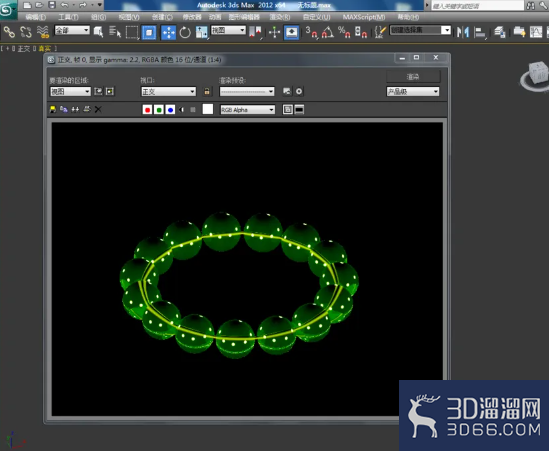
Task: Click the Open File folder icon
Action: 39,5
